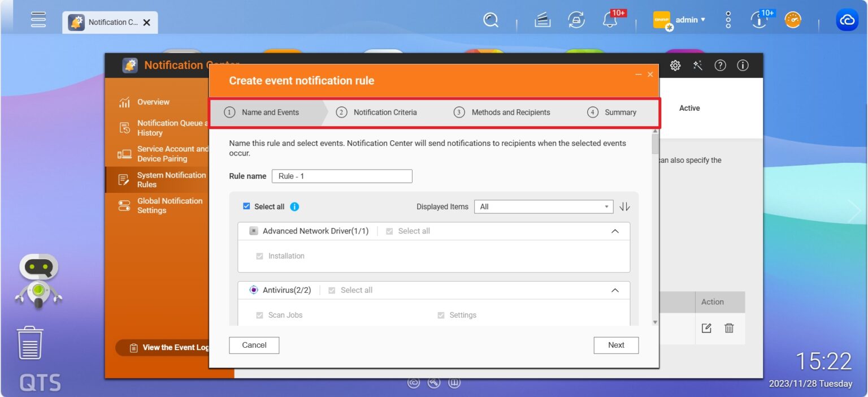The height and width of the screenshot is (397, 868).
Task: Select Overview in the sidebar
Action: tap(153, 102)
